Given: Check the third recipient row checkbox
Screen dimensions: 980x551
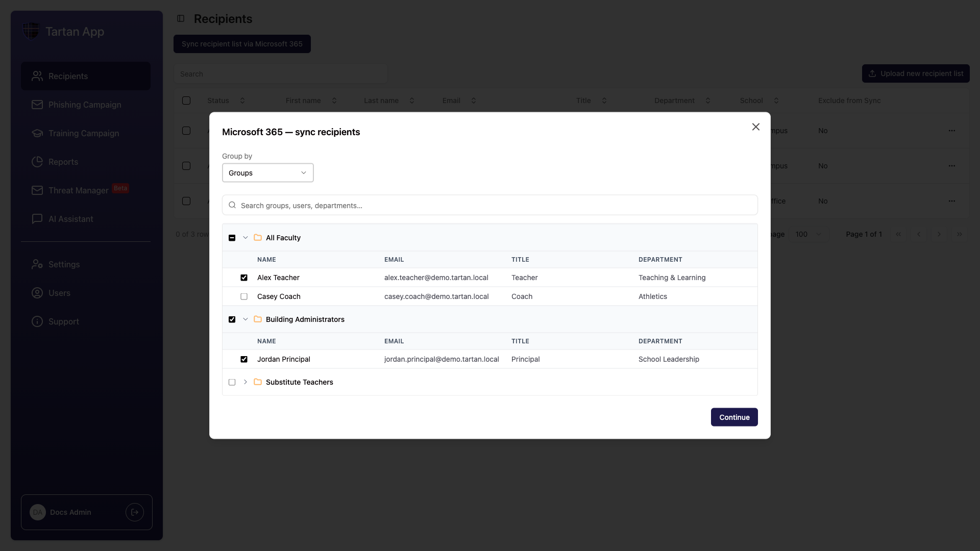Looking at the screenshot, I should point(186,201).
